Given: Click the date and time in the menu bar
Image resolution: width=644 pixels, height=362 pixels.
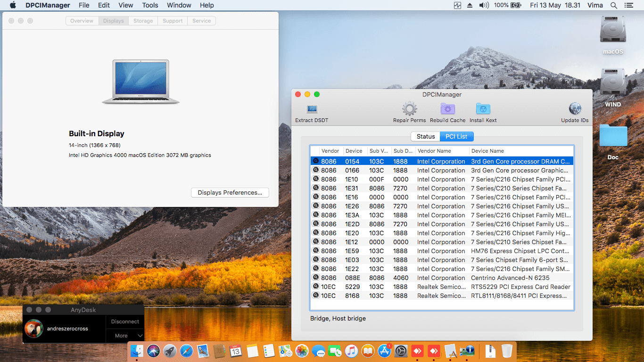Looking at the screenshot, I should tap(555, 5).
